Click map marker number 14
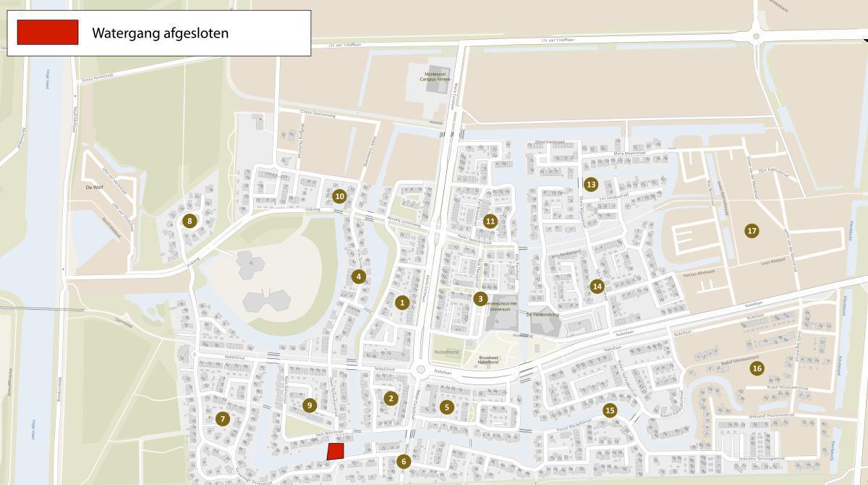Viewport: 868px width, 485px height. coord(596,286)
